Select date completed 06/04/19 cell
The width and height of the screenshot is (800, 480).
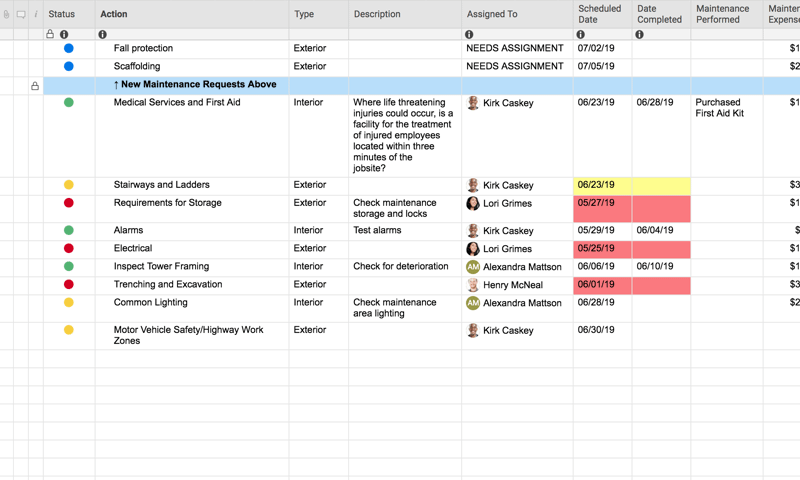661,231
